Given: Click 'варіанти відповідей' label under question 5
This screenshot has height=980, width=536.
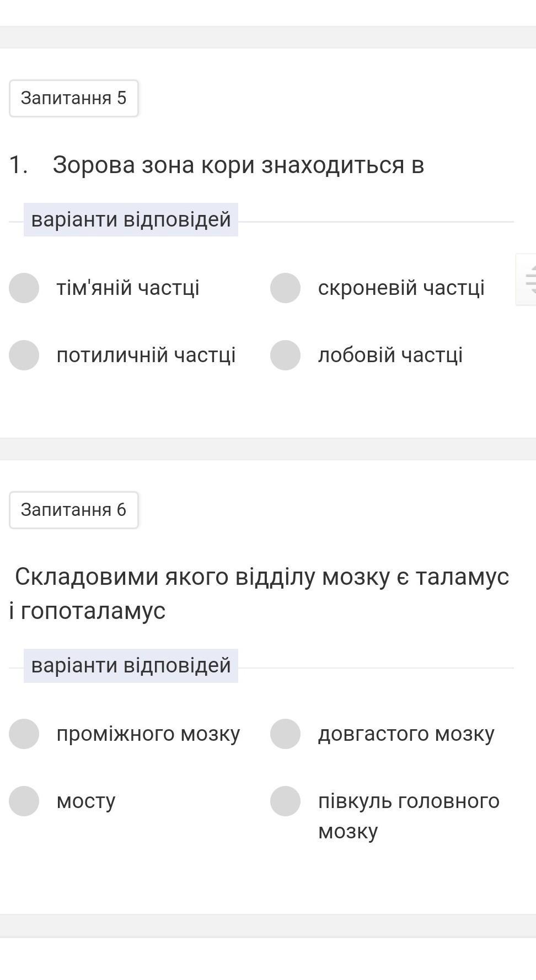Looking at the screenshot, I should pos(131,219).
